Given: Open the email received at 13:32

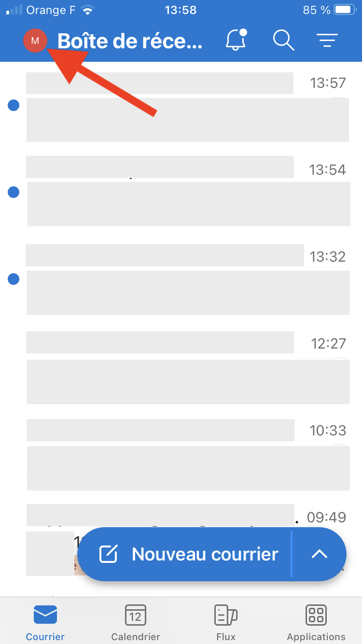Looking at the screenshot, I should tap(181, 279).
